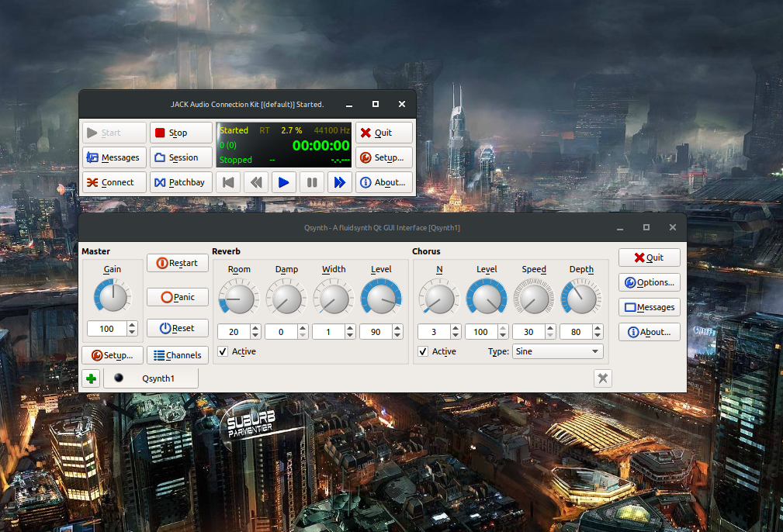Increase Master Gain with up arrow

[132, 325]
